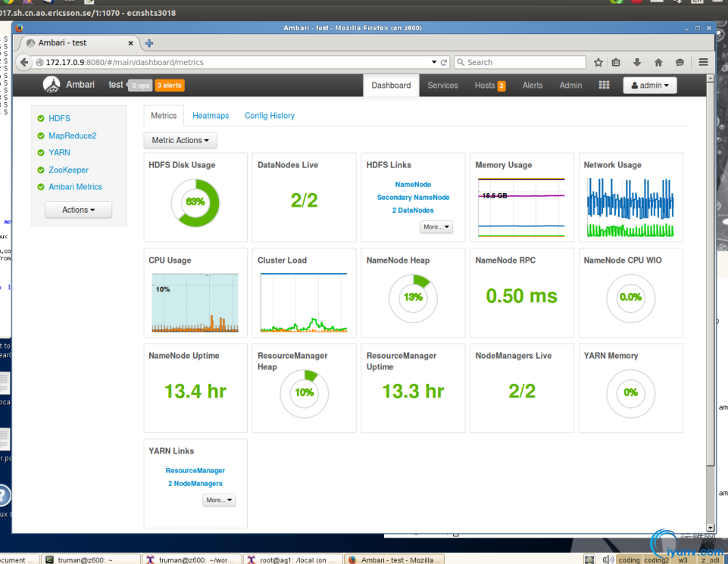Switch to root@ag1 terminal in taskbar

292,559
